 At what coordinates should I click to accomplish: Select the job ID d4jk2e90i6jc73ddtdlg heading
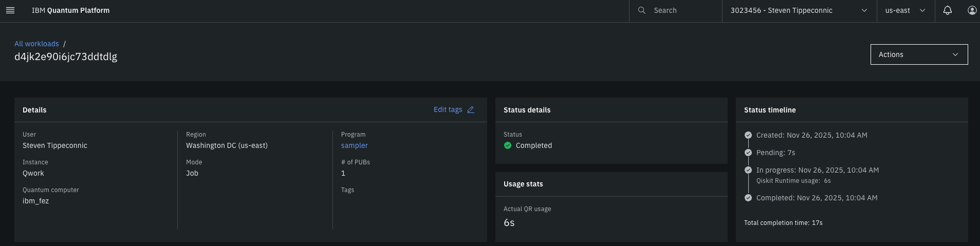click(66, 56)
